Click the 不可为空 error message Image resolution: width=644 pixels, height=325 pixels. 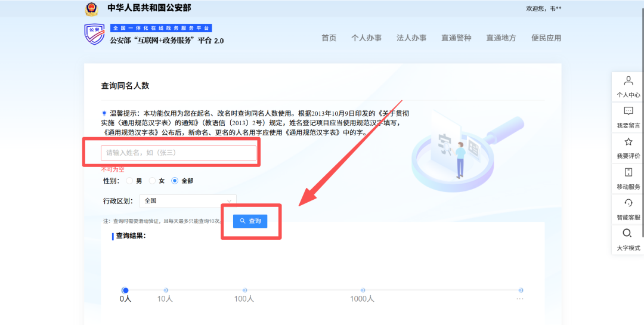pyautogui.click(x=113, y=169)
